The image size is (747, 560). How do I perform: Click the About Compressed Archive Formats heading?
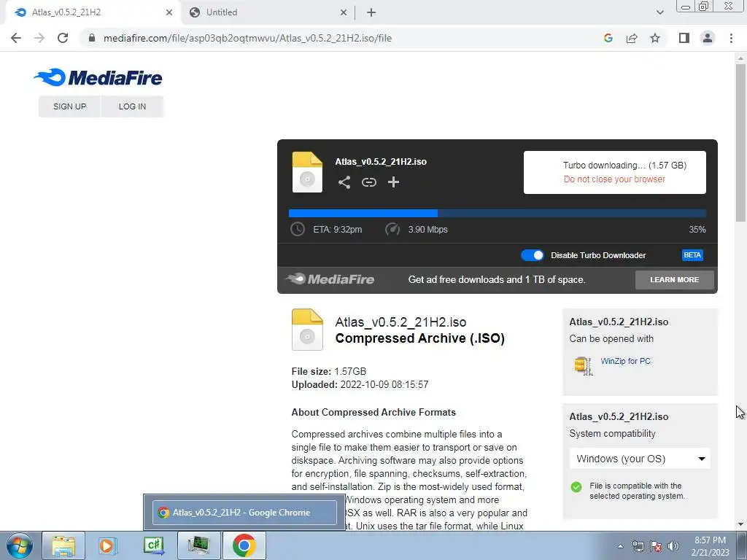pos(373,413)
